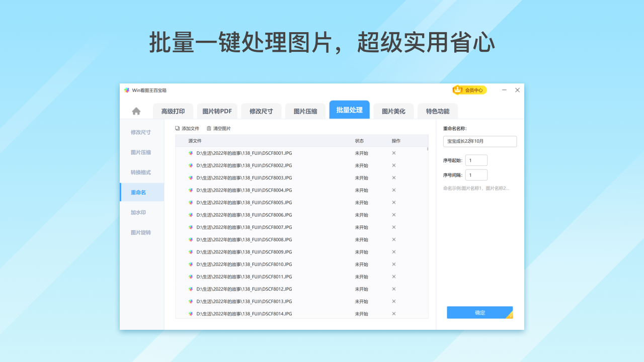Click the home icon above the sidebar

pos(136,111)
